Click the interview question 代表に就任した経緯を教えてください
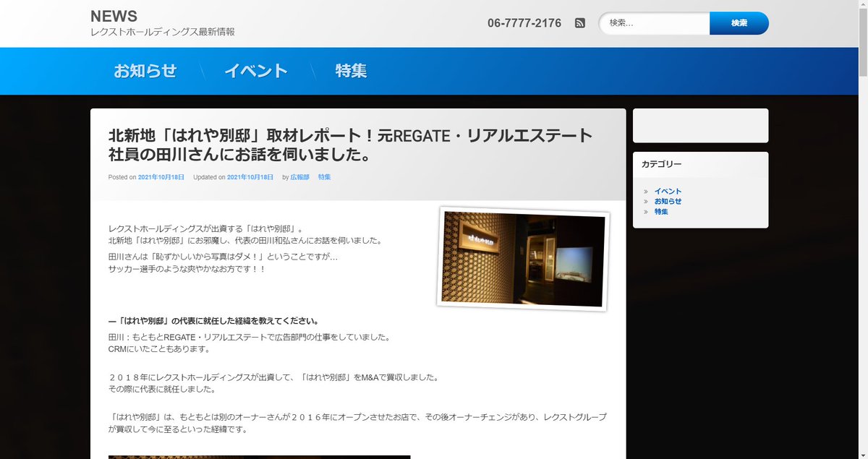This screenshot has height=459, width=868. 213,321
